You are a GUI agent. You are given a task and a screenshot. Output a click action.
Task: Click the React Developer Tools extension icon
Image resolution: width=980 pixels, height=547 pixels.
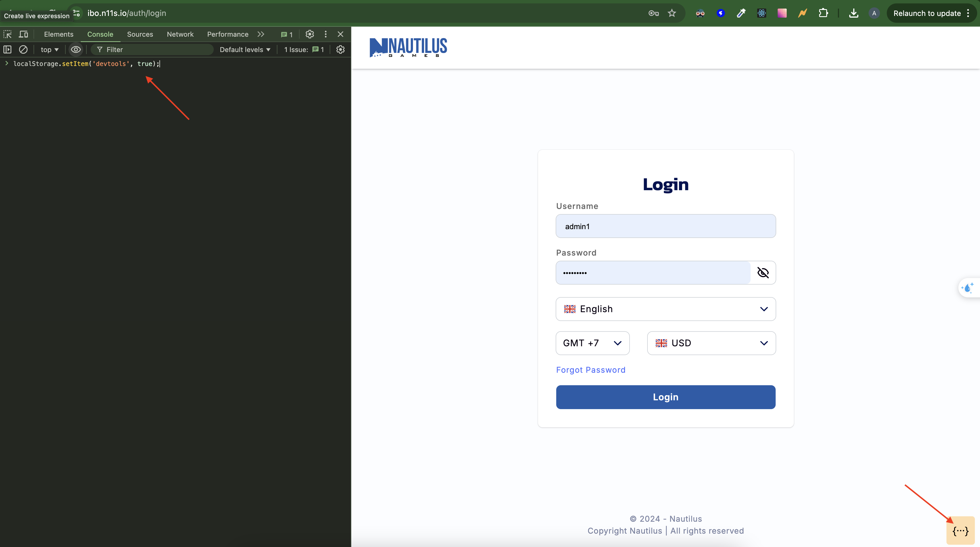(x=761, y=13)
